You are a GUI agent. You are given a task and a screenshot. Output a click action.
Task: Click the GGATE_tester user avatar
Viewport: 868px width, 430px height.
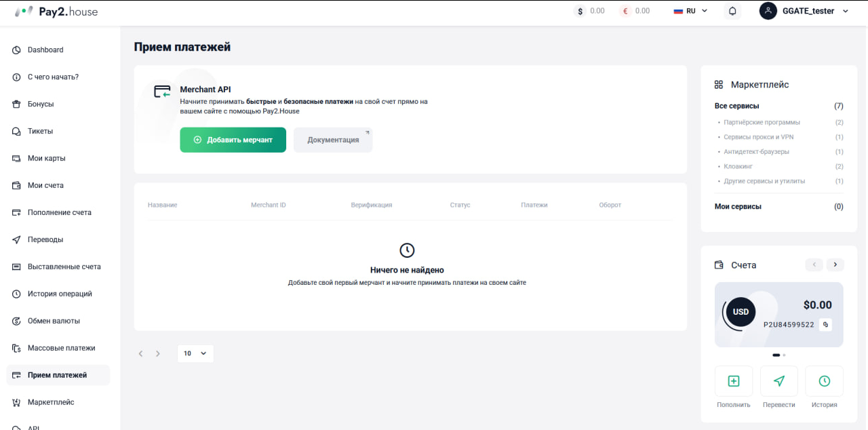point(768,11)
